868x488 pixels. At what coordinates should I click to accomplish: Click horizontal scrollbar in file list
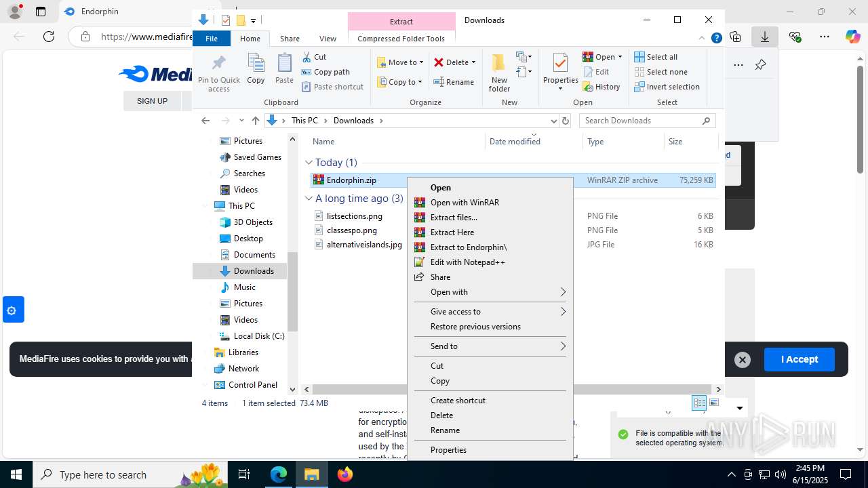[511, 390]
